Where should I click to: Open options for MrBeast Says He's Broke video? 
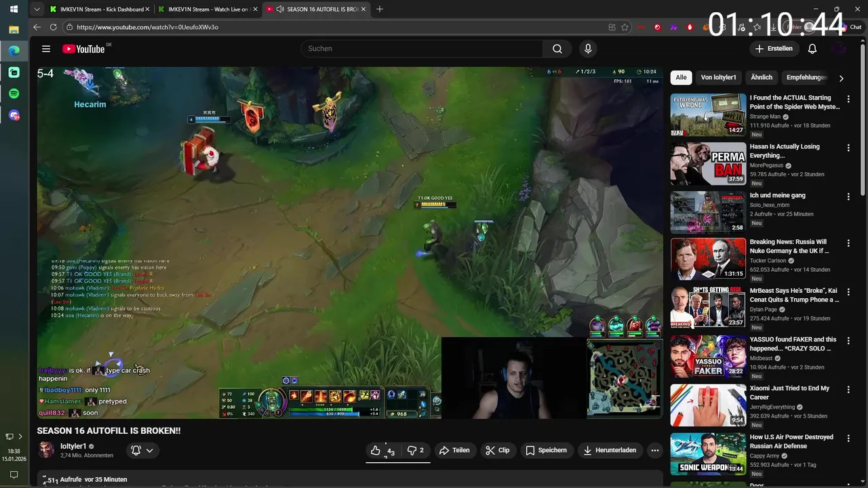pos(848,291)
